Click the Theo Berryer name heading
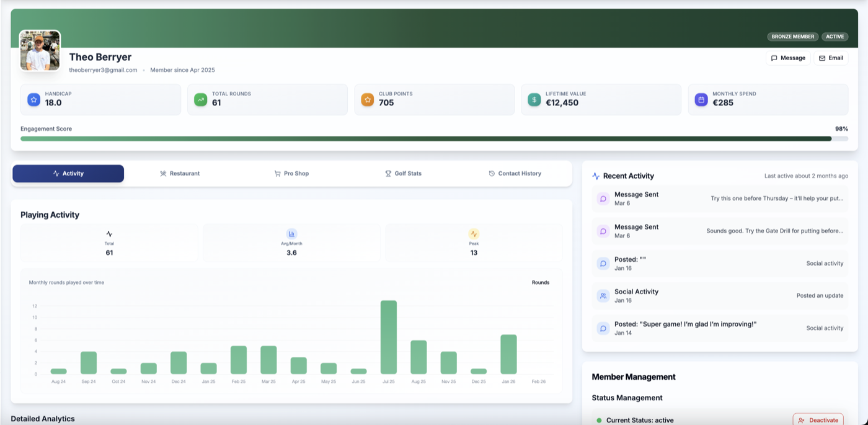868x425 pixels. (100, 57)
